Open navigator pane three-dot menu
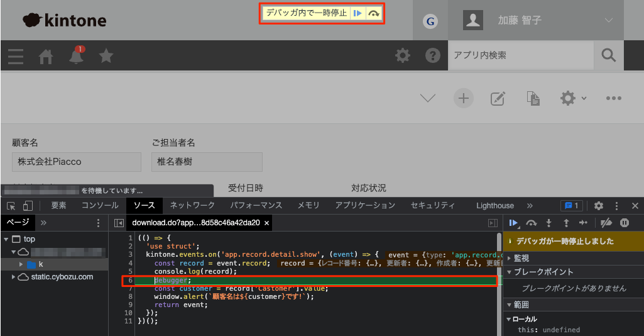The width and height of the screenshot is (644, 336). (98, 223)
